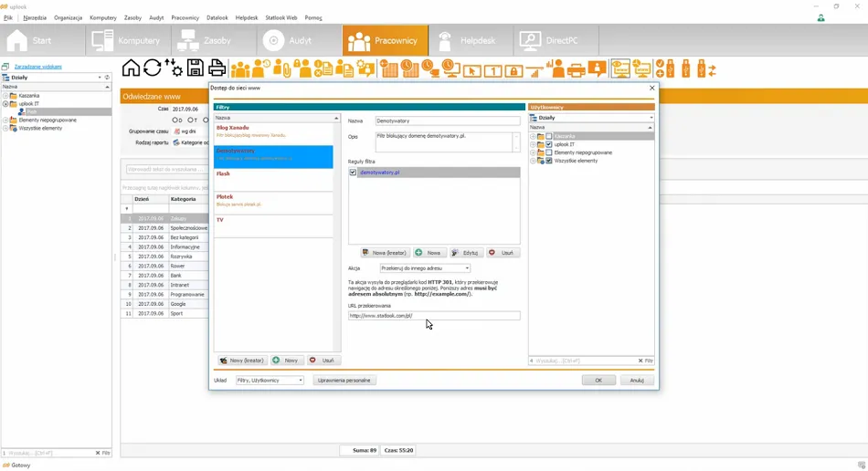Viewport: 868px width, 471px height.
Task: Click the Refresh arrows toolbar icon
Action: click(152, 68)
